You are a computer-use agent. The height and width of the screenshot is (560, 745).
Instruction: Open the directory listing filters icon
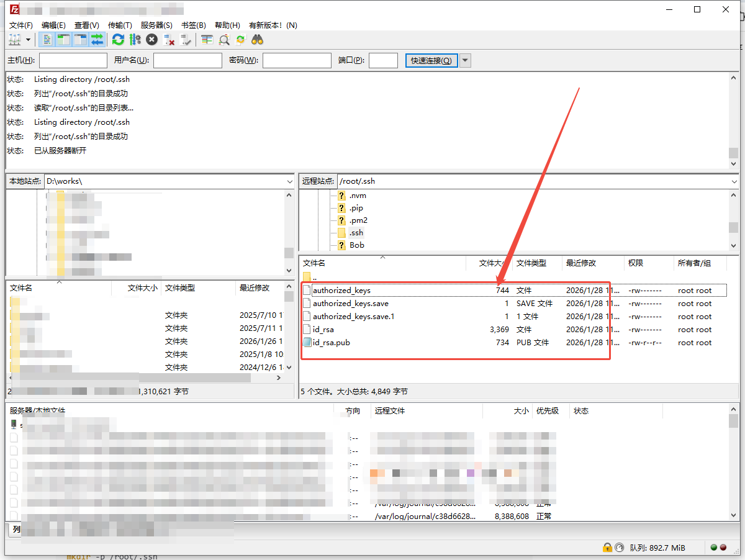(x=207, y=40)
